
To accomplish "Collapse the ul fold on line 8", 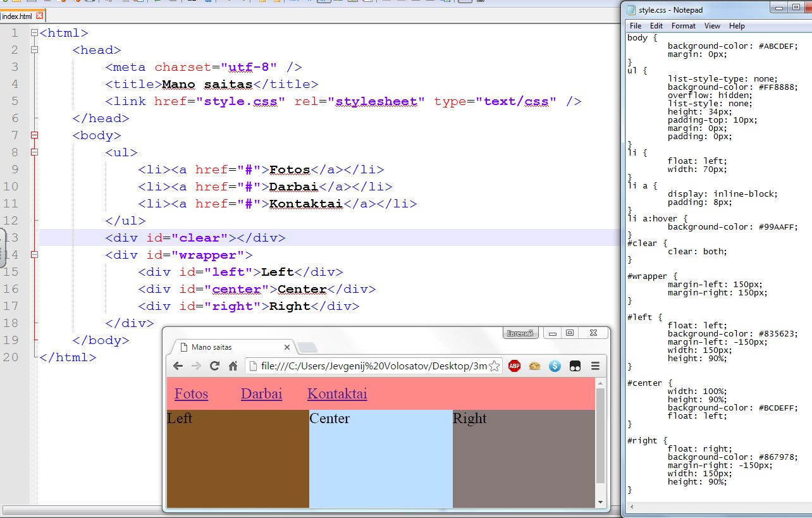I will 34,152.
